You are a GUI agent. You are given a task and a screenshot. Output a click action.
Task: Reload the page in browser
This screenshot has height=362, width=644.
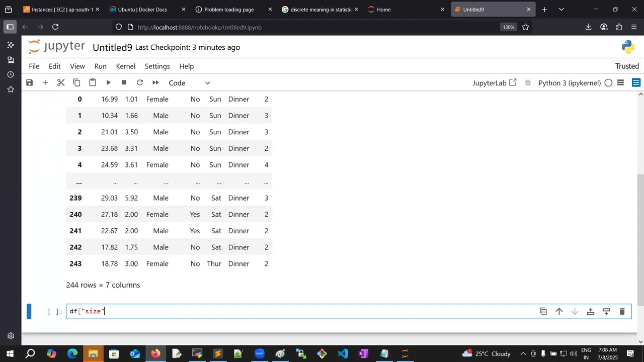55,27
